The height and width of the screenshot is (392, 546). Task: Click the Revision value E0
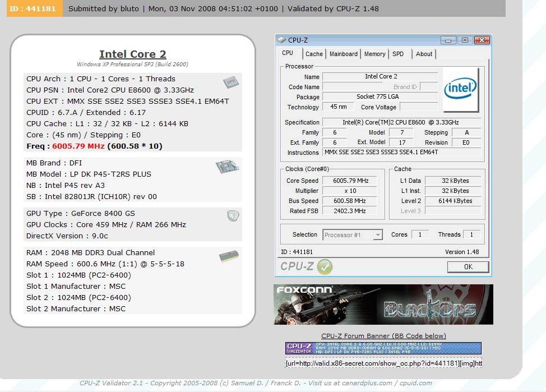(x=466, y=142)
